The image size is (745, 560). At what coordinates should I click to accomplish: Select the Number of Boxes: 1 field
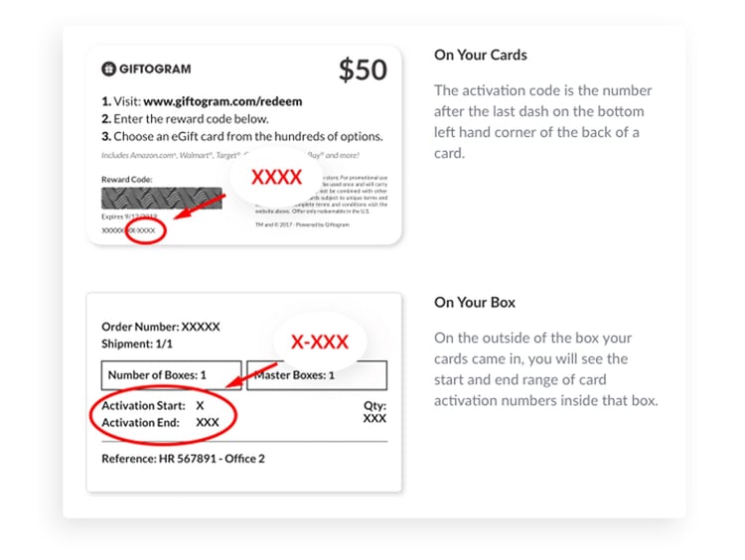[172, 375]
